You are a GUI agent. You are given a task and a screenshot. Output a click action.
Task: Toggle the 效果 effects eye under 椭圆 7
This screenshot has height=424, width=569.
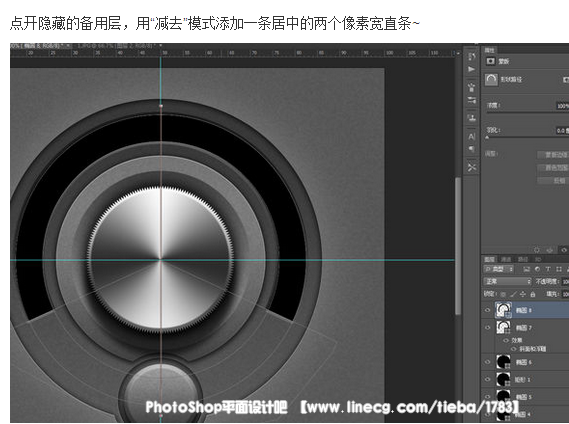pyautogui.click(x=506, y=340)
